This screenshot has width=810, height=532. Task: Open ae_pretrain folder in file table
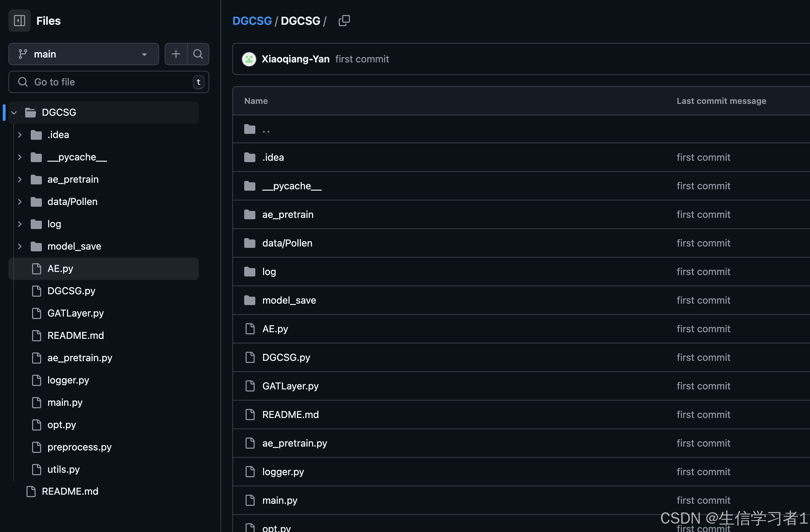[288, 215]
